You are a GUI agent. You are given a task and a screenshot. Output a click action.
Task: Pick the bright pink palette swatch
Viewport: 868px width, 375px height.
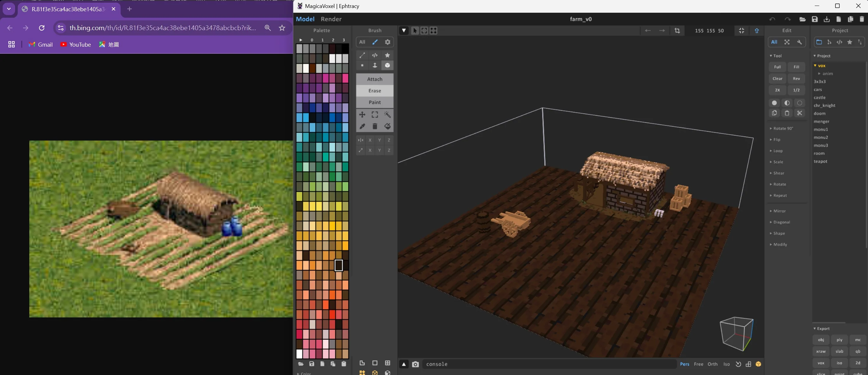click(x=345, y=78)
